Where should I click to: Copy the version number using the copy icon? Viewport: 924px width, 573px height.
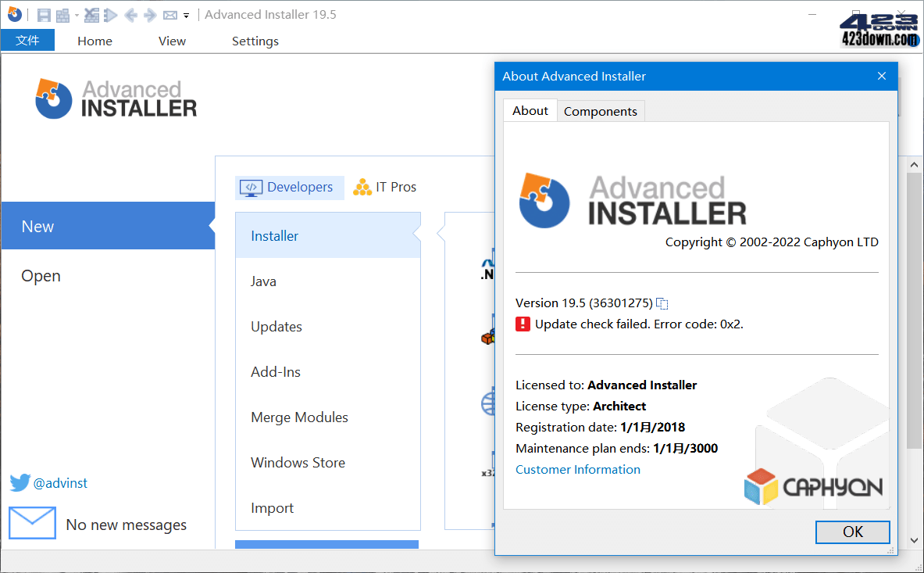point(662,303)
